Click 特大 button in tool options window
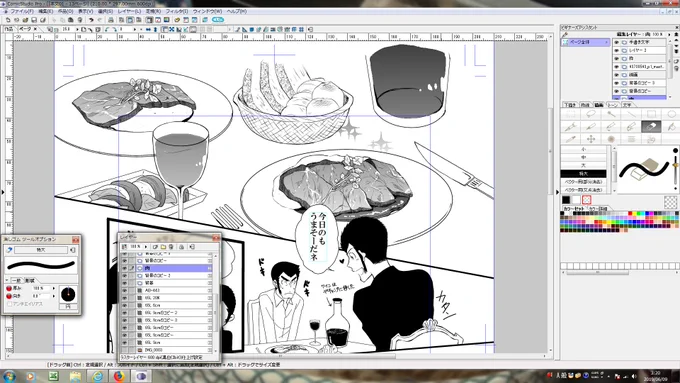680x383 pixels. click(x=41, y=250)
